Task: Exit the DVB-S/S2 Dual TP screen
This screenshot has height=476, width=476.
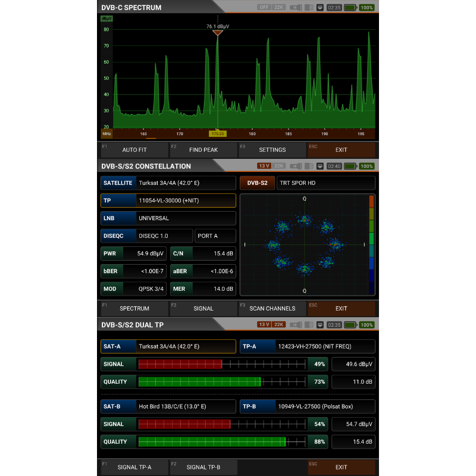Action: [x=341, y=467]
